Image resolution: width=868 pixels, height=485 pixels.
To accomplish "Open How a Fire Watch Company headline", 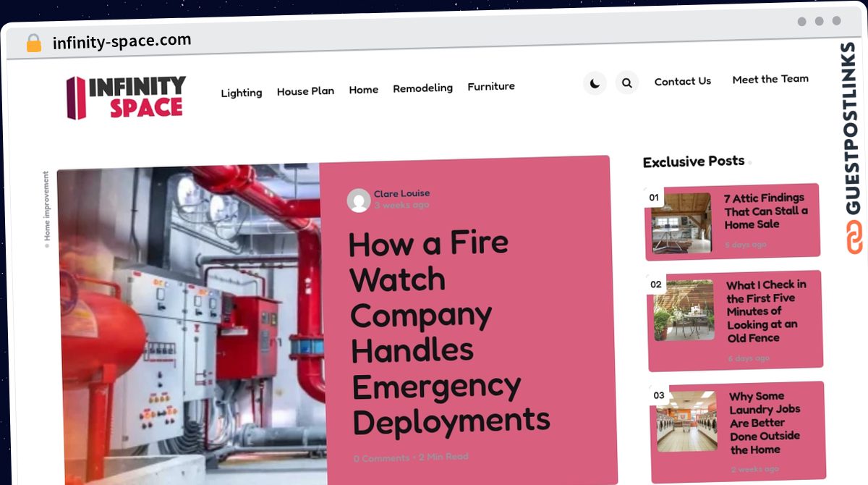I will click(x=448, y=332).
